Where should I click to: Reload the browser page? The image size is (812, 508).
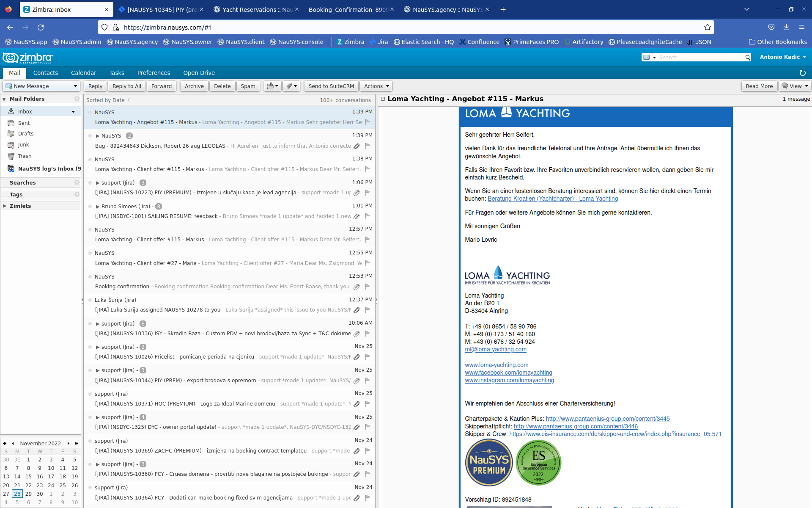(41, 27)
